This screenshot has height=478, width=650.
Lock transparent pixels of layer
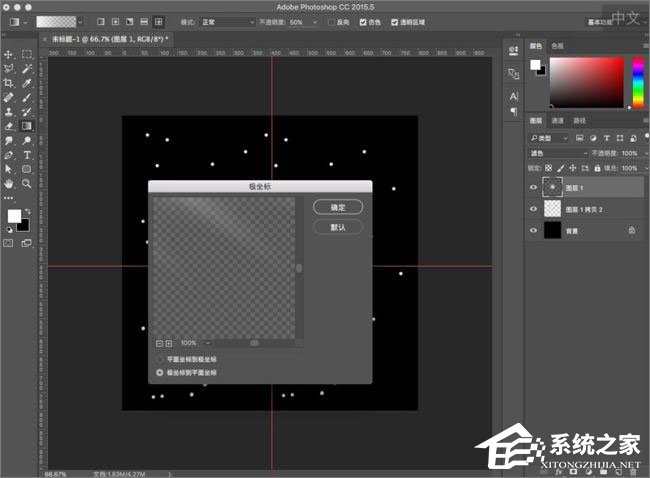point(548,168)
